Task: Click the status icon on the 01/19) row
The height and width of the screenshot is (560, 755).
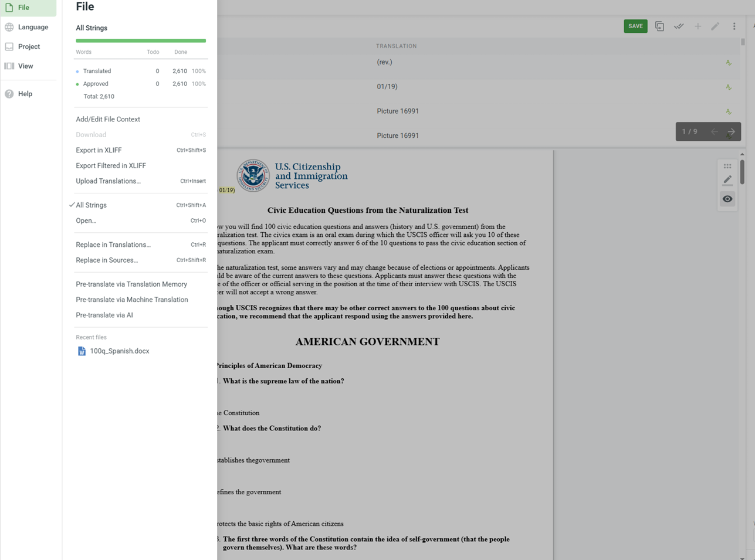Action: [729, 87]
